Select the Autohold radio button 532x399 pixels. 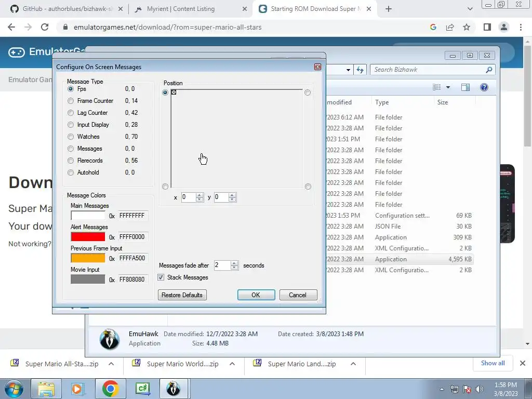click(x=71, y=172)
